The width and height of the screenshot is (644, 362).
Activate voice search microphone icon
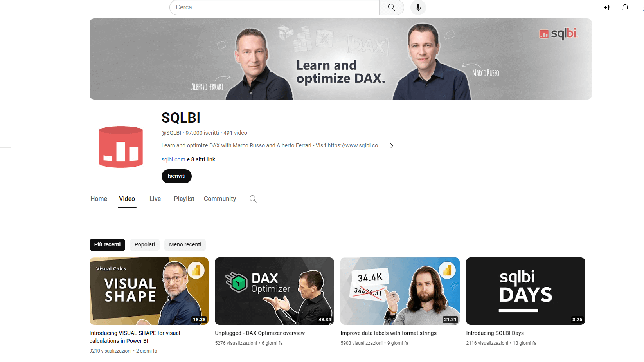[x=418, y=7]
